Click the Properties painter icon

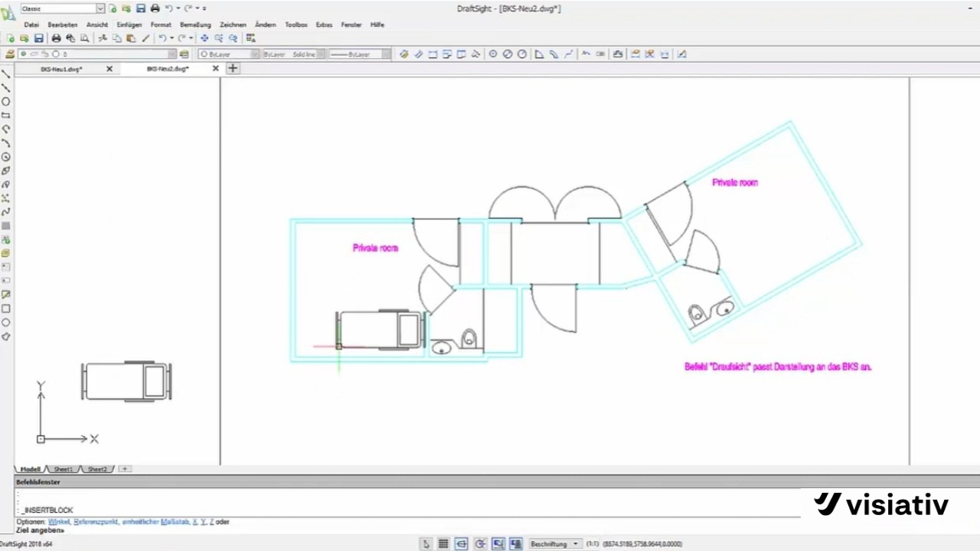coord(145,38)
